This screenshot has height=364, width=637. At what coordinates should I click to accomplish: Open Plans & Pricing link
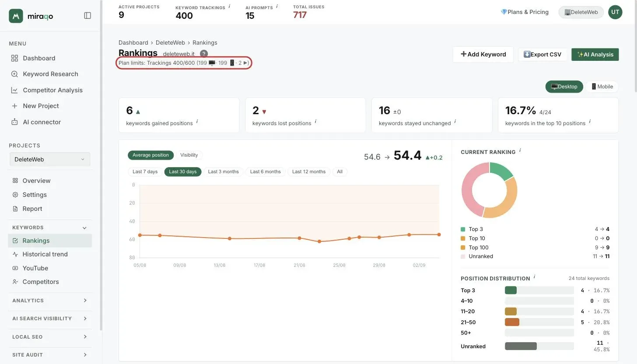click(525, 12)
